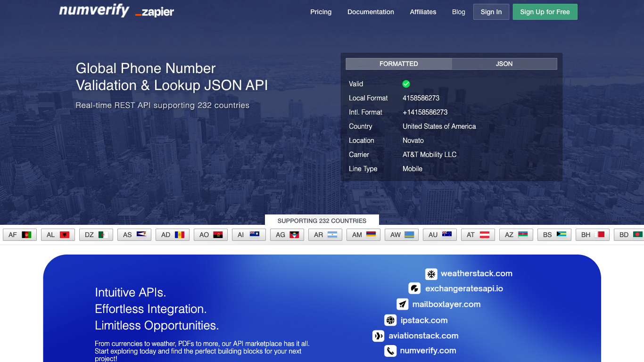
Task: Click the line type value Mobile
Action: point(413,169)
